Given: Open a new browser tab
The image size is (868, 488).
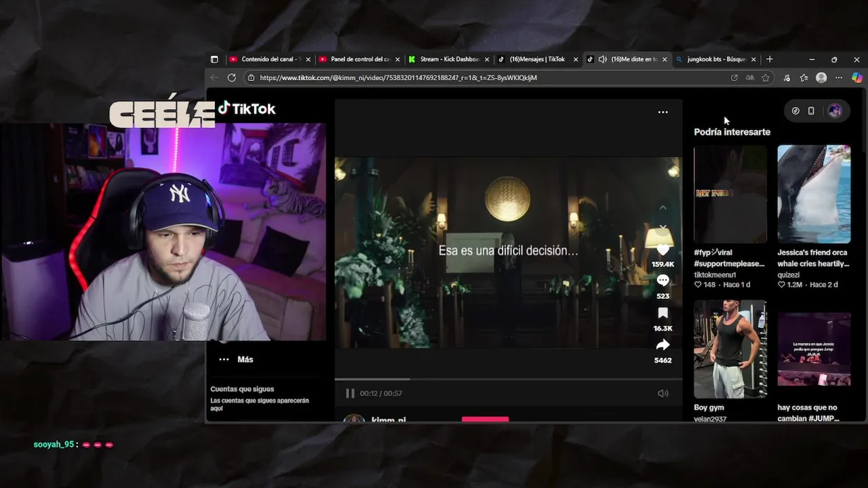Looking at the screenshot, I should pos(769,60).
